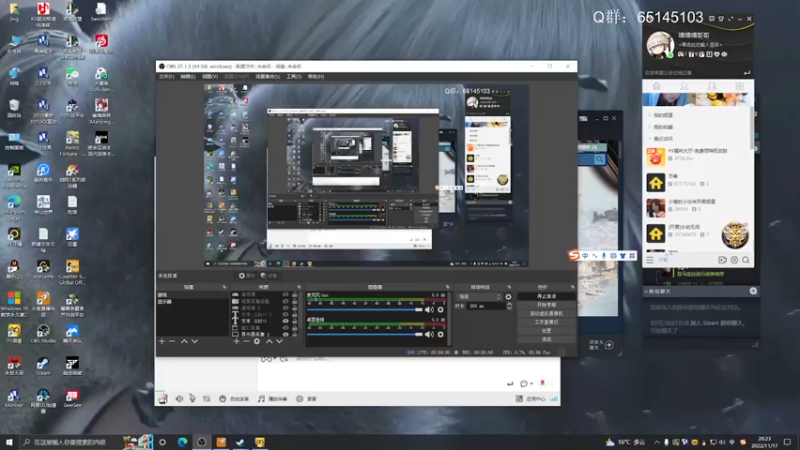Click speaker icon in YY bottom toolbar
This screenshot has height=450, width=800.
pos(179,398)
